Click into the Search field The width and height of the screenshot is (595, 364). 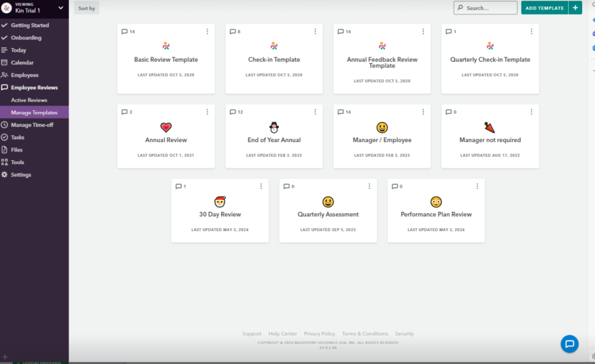489,8
